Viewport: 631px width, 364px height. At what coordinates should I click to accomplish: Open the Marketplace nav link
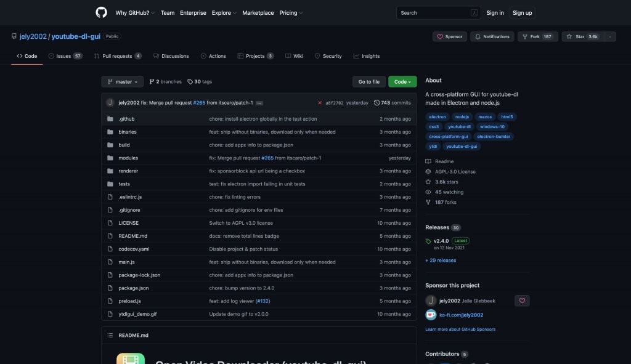[x=258, y=13]
